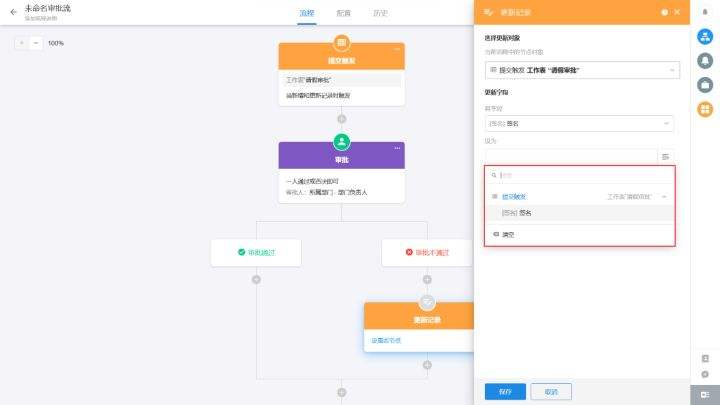This screenshot has height=405, width=720.
Task: Click the edit icon in orange panel header
Action: tap(489, 12)
